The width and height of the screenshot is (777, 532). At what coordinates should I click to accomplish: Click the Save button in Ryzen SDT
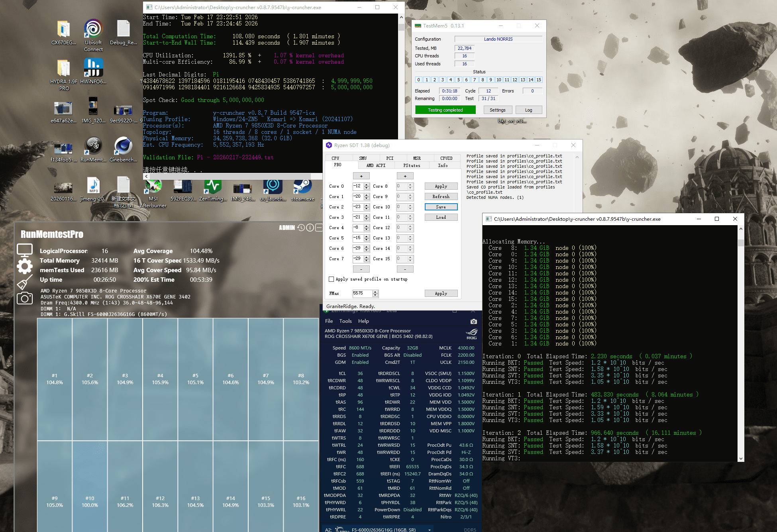click(441, 207)
